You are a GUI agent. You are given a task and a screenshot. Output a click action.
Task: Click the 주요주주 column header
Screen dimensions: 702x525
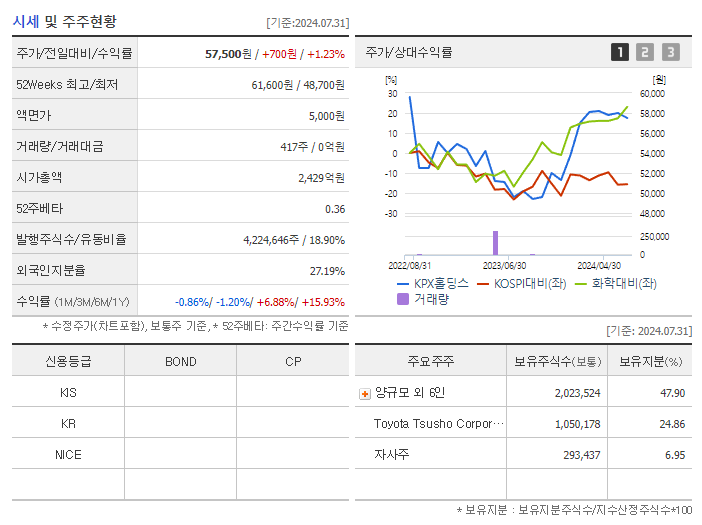(x=431, y=361)
